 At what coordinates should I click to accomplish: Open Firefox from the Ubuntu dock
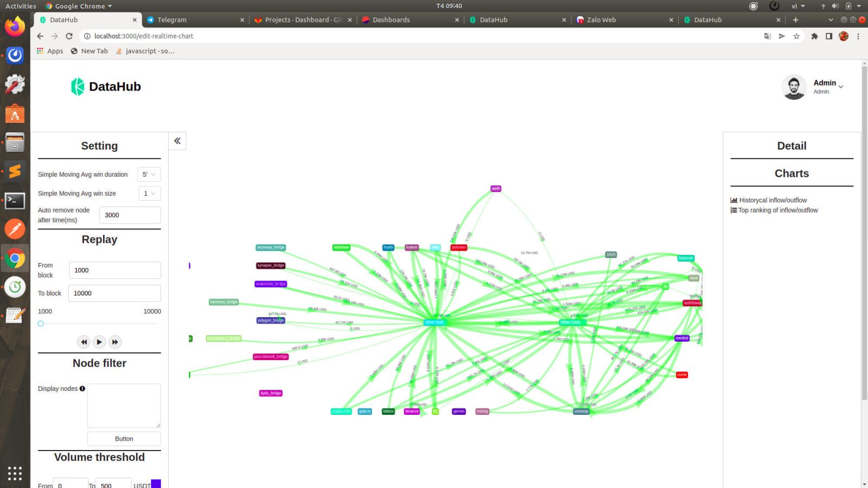pos(15,26)
